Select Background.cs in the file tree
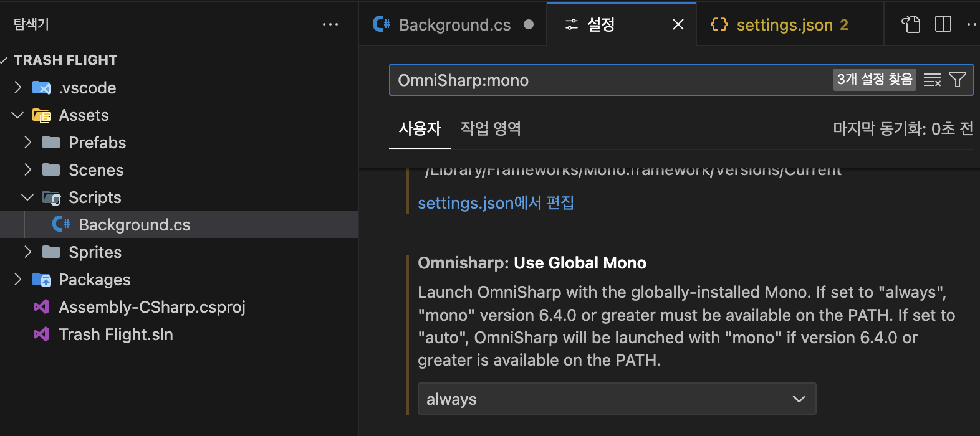This screenshot has height=436, width=980. 179,224
